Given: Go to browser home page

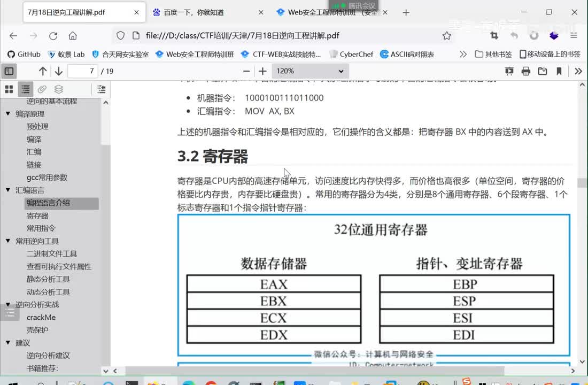Looking at the screenshot, I should click(x=73, y=36).
